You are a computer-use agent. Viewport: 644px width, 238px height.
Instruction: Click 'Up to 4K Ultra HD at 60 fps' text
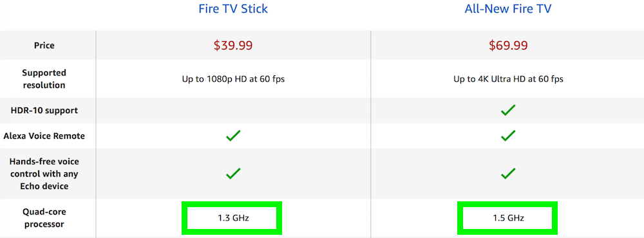click(508, 79)
